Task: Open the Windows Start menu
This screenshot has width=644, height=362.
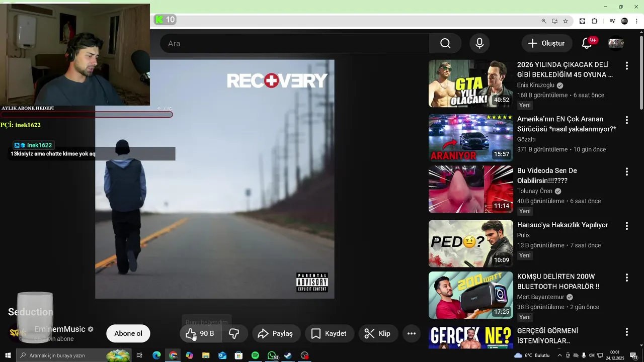Action: tap(8, 355)
